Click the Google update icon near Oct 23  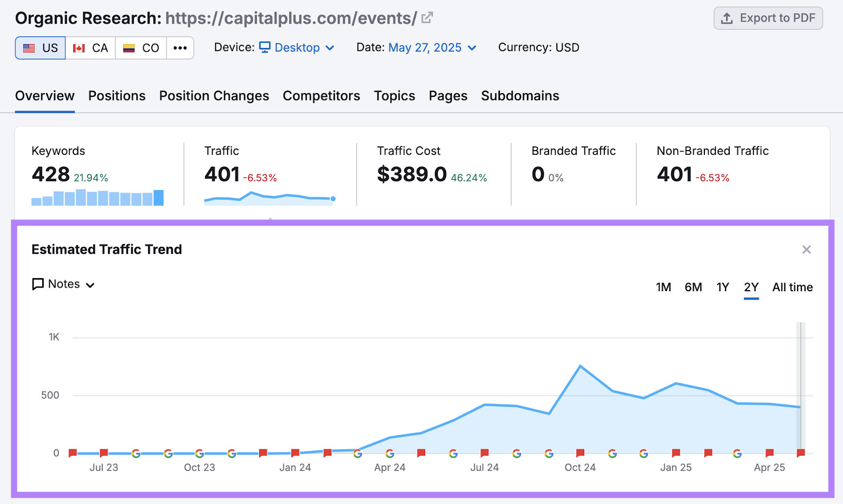(200, 452)
